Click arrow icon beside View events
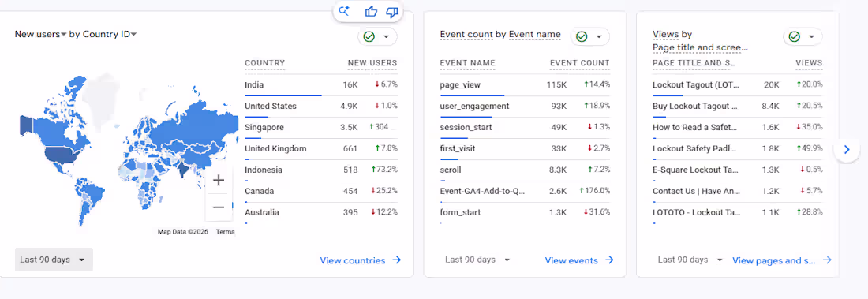The height and width of the screenshot is (299, 868). [609, 260]
